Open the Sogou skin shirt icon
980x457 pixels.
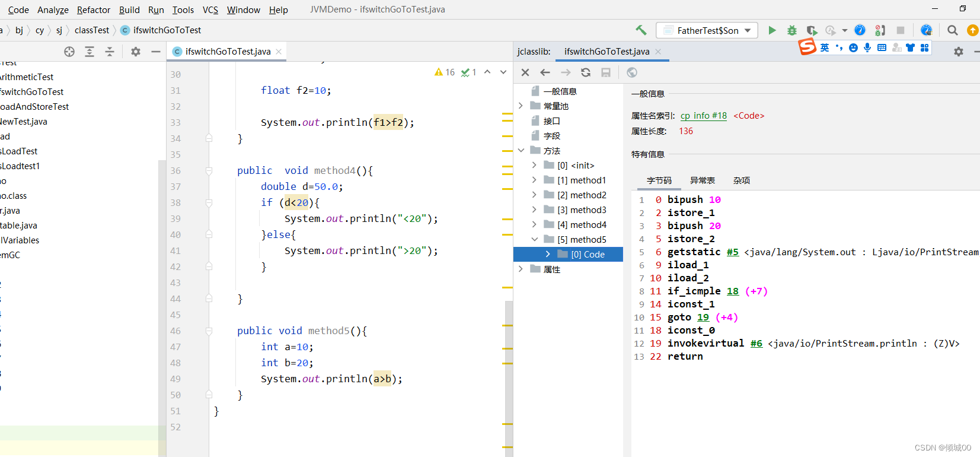pos(910,47)
